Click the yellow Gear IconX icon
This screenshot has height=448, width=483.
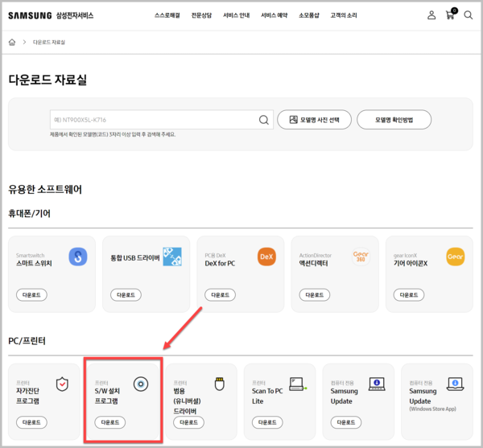tap(456, 257)
